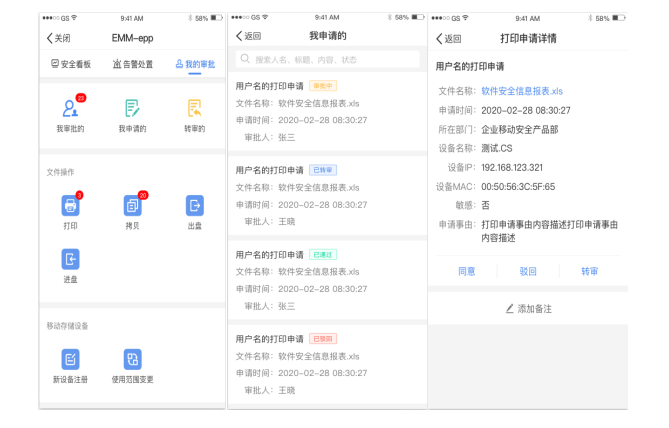Screen dimensions: 669x428
Task: Open the 出盘 file operation icon
Action: (x=194, y=205)
